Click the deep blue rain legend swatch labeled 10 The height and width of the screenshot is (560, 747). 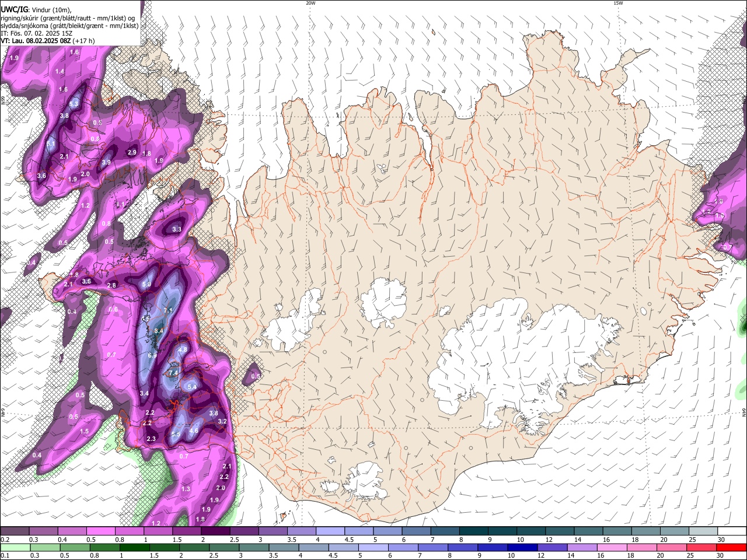coord(522,547)
